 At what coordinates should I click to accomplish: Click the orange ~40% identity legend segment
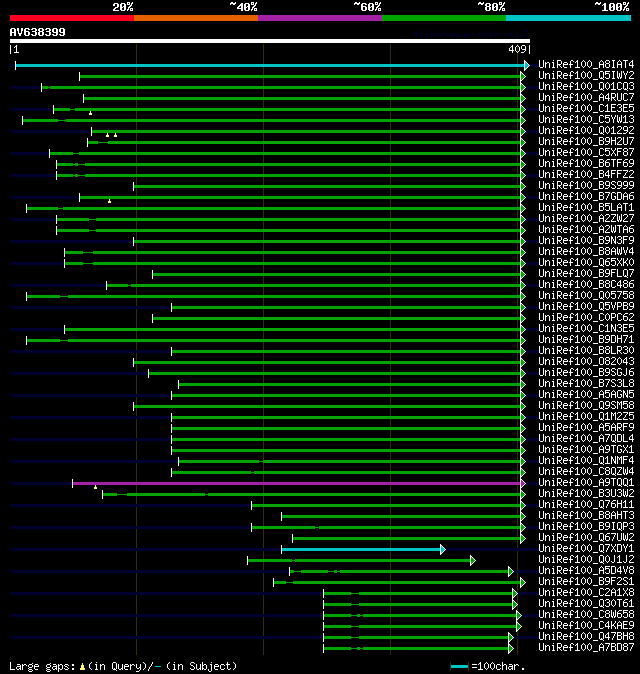(x=196, y=18)
